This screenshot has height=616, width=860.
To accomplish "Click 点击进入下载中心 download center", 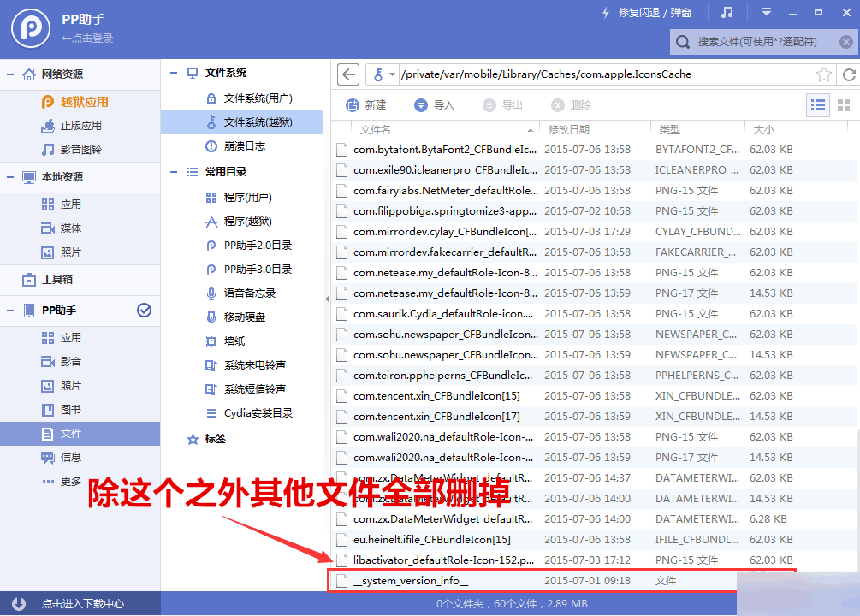I will coord(83,604).
